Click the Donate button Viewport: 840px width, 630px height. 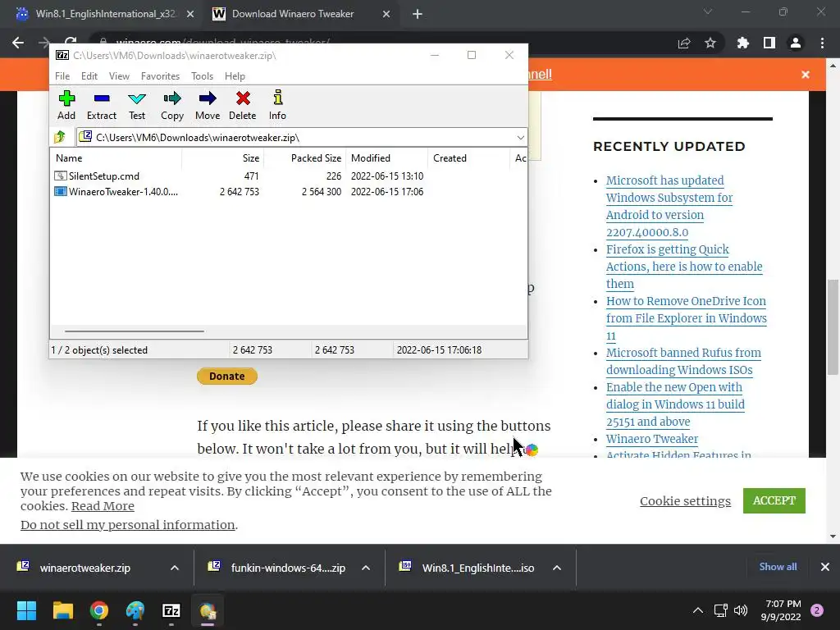227,376
